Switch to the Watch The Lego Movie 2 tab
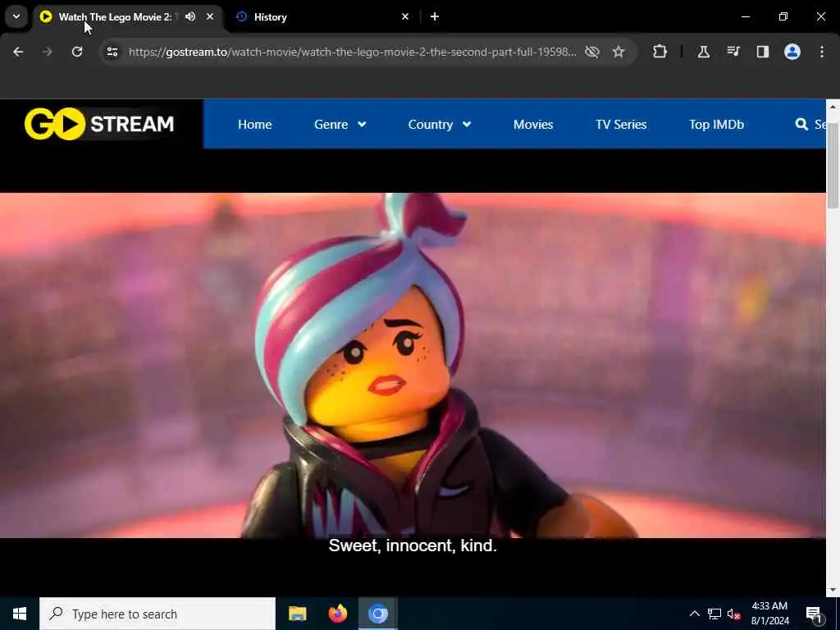Screen dimensions: 840x630 [x=115, y=17]
